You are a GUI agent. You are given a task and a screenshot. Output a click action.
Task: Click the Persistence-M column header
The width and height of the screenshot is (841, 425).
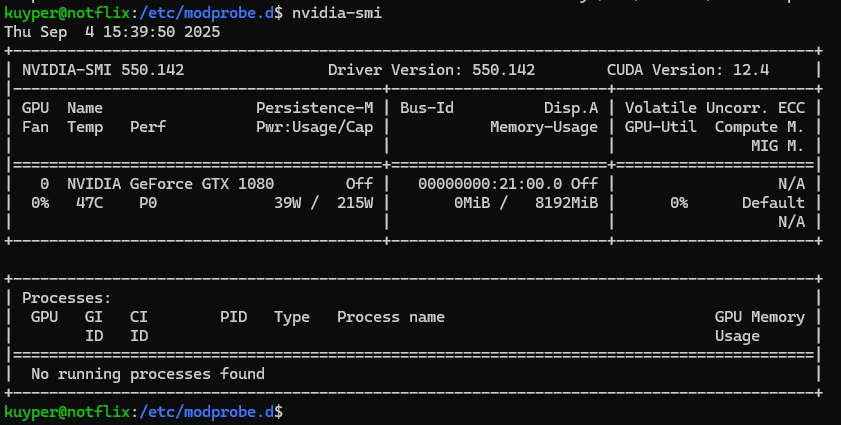pos(314,108)
